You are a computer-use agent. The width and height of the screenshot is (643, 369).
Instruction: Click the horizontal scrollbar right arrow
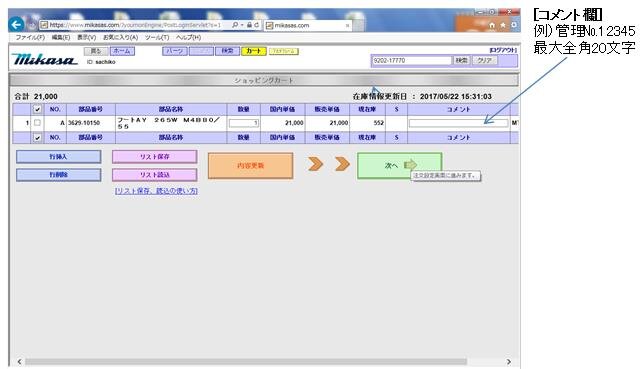point(508,362)
